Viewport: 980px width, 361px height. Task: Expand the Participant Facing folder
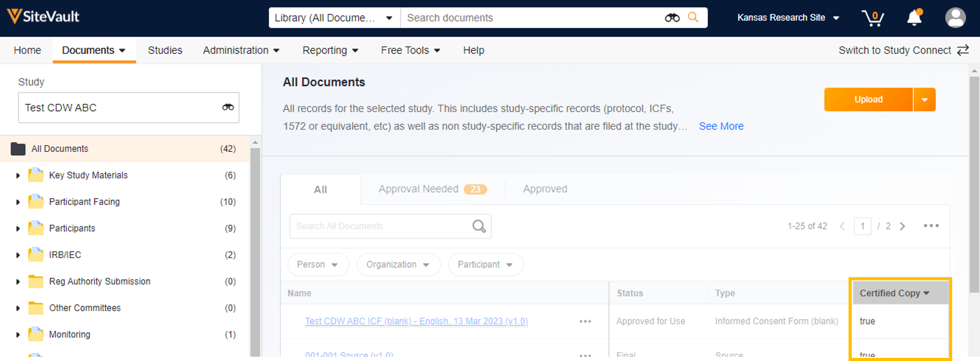point(18,202)
